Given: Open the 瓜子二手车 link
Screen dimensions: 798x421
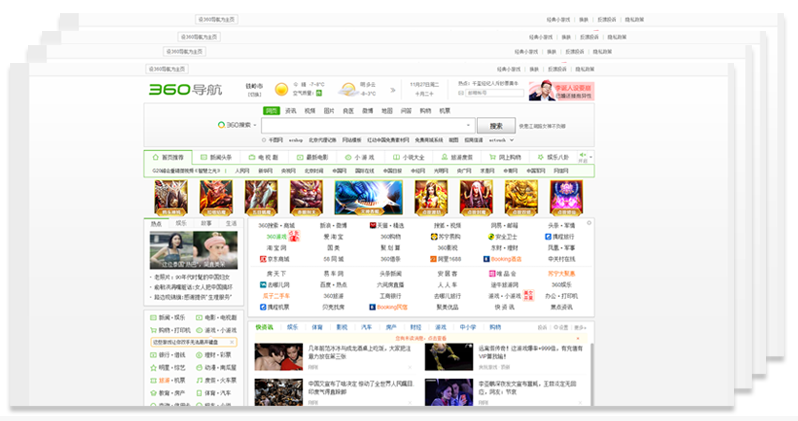Looking at the screenshot, I should [276, 296].
